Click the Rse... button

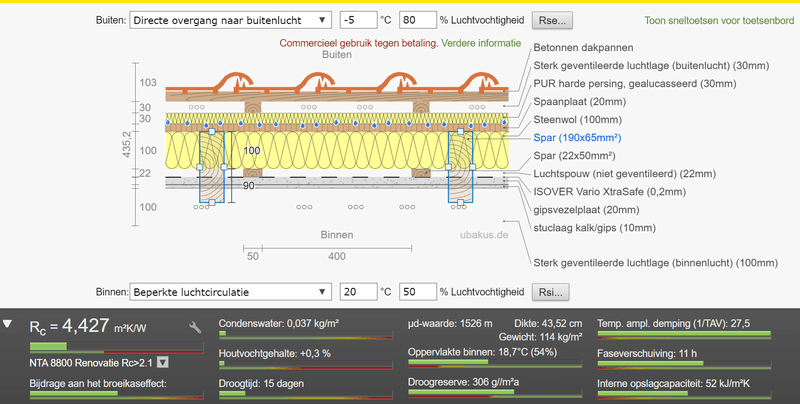click(x=550, y=19)
